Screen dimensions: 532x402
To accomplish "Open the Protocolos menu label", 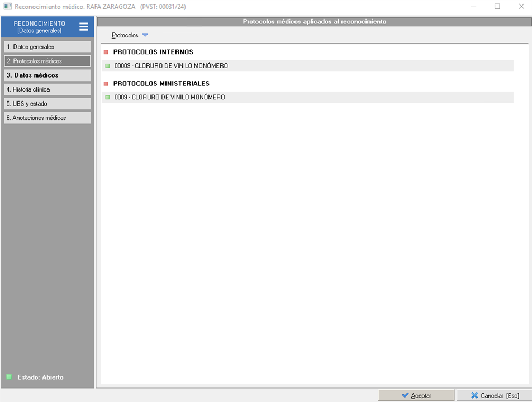I will point(125,35).
